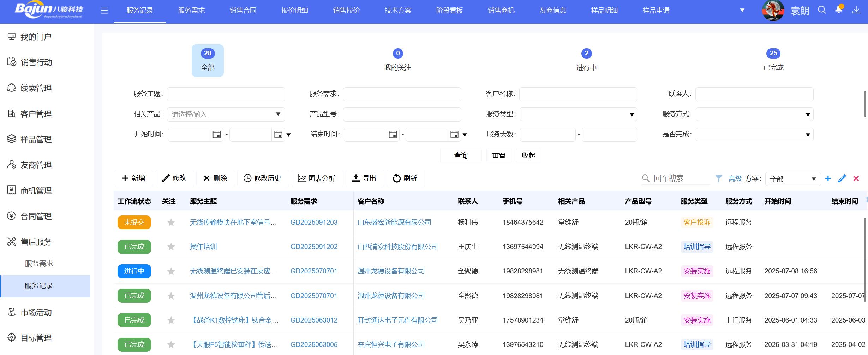868x355 pixels.
Task: Click the blue pencil edit scheme icon
Action: [842, 178]
